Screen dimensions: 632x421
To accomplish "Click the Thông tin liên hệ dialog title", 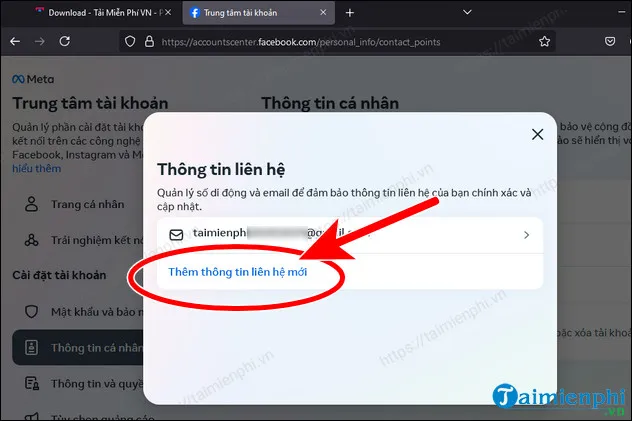I will 221,169.
